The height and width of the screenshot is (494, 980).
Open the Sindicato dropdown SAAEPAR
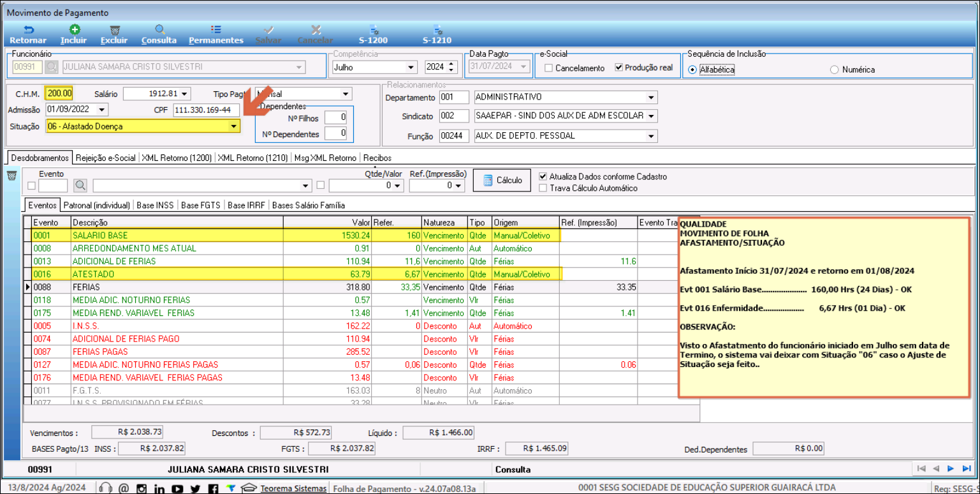tap(651, 116)
